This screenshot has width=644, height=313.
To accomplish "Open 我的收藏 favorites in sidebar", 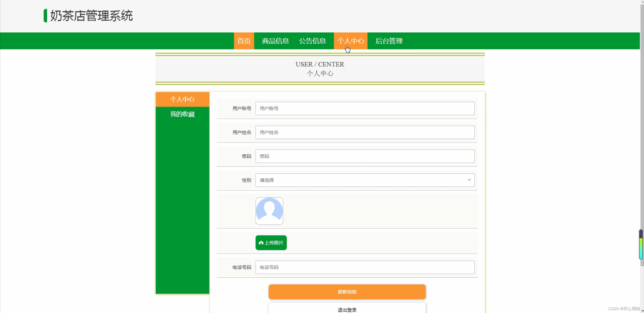I will [182, 114].
